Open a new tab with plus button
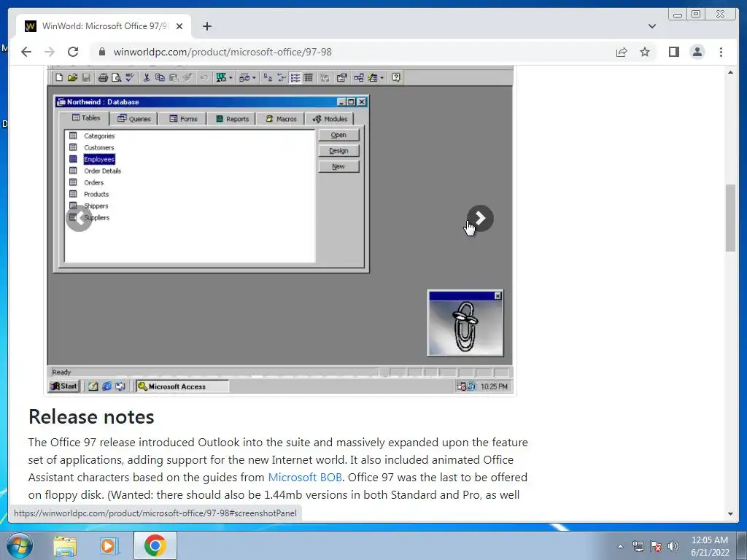Screen dimensions: 747x560 pos(206,26)
